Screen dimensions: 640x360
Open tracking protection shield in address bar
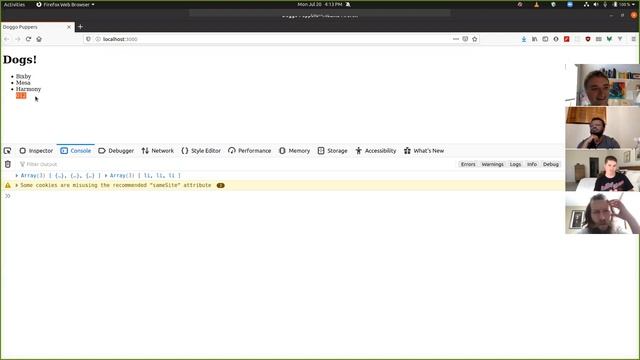pyautogui.click(x=88, y=39)
